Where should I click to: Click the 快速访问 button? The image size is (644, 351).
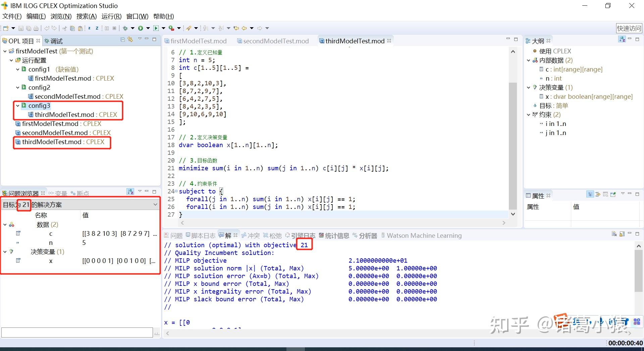(629, 28)
